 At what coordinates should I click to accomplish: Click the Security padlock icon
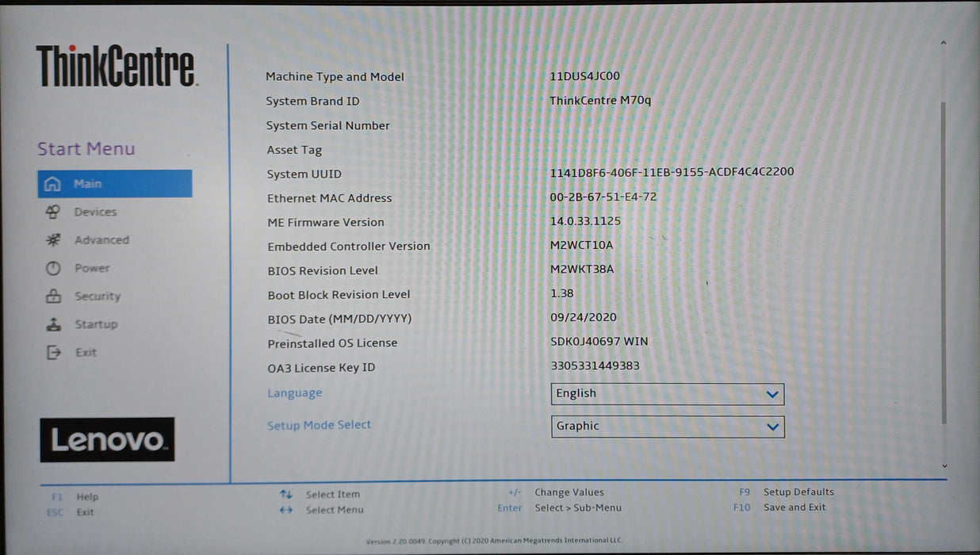(x=53, y=297)
